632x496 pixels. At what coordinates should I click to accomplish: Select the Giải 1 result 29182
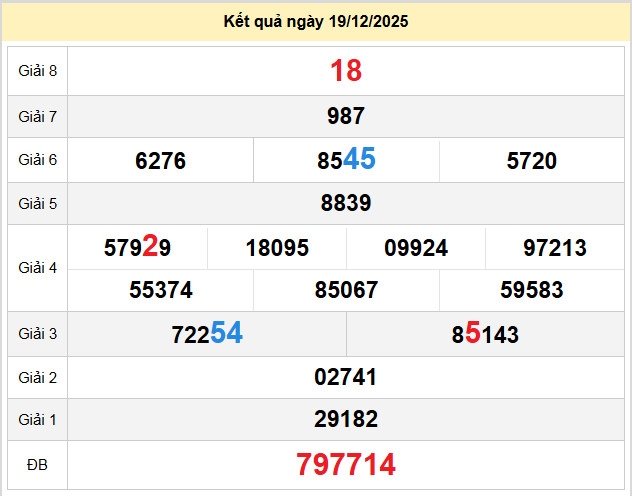coord(346,420)
